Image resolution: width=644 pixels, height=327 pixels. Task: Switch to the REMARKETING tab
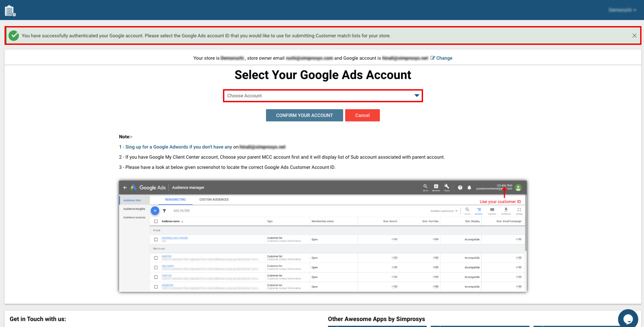[176, 199]
